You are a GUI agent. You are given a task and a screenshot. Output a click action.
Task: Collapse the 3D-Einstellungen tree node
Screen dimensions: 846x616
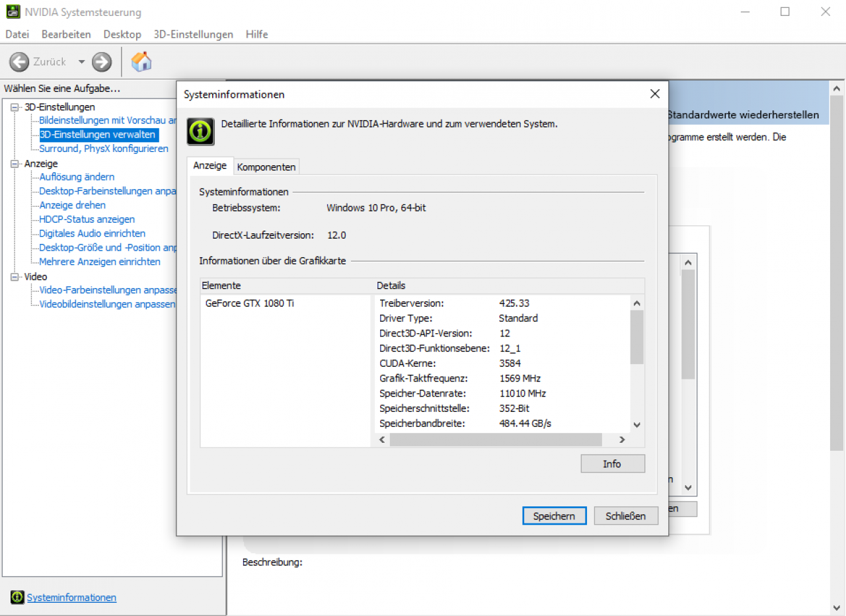click(x=15, y=107)
